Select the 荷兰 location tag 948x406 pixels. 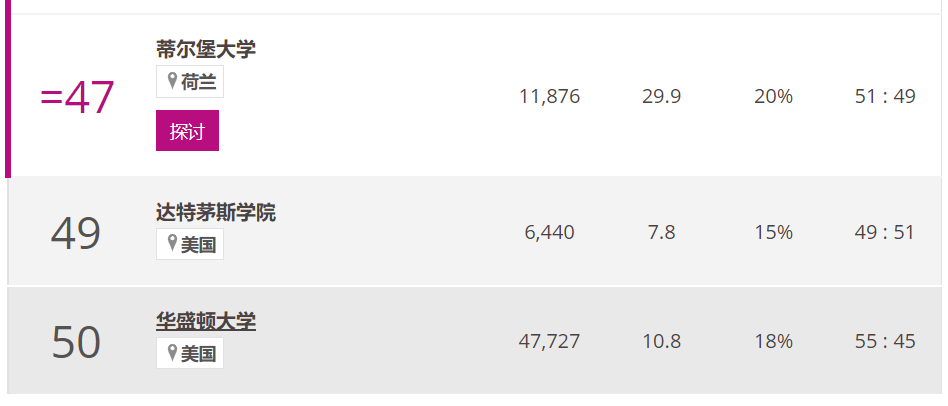pyautogui.click(x=190, y=81)
